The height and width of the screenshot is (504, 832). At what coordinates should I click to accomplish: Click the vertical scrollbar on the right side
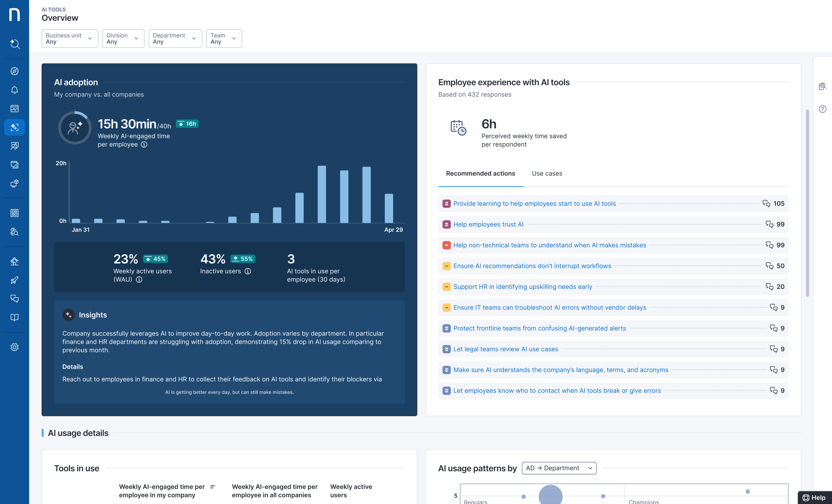click(x=807, y=203)
